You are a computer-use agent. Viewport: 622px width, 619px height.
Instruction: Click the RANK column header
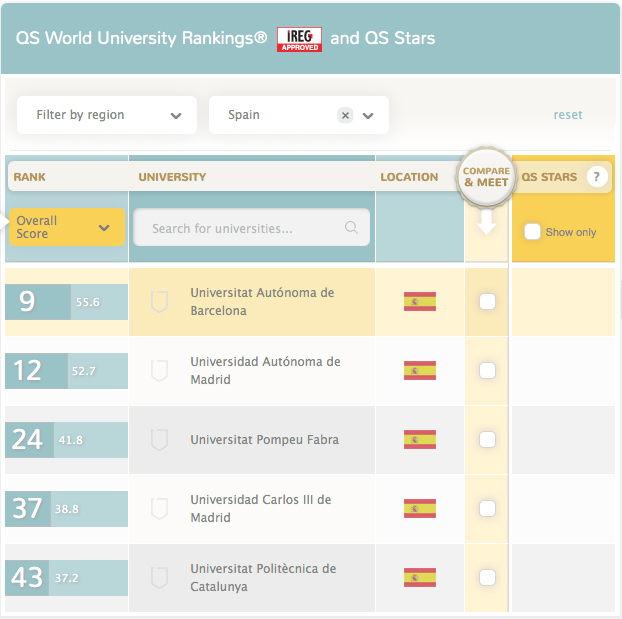[29, 177]
